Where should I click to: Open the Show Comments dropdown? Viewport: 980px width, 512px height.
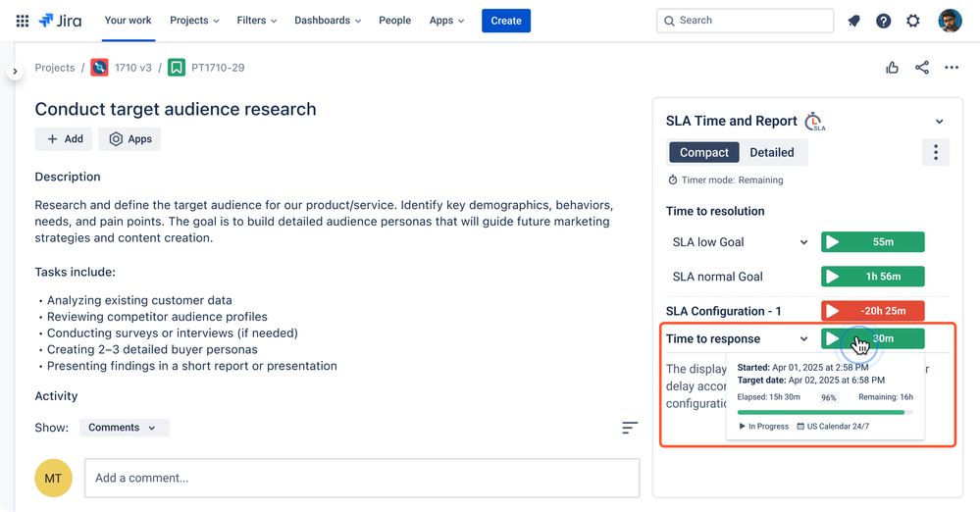pyautogui.click(x=125, y=428)
